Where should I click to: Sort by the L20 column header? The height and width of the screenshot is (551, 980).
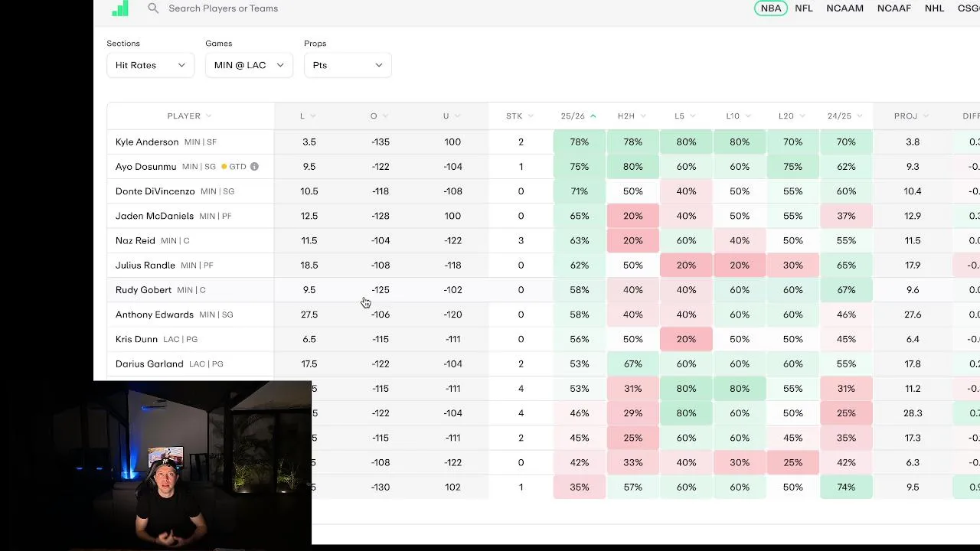click(x=792, y=116)
